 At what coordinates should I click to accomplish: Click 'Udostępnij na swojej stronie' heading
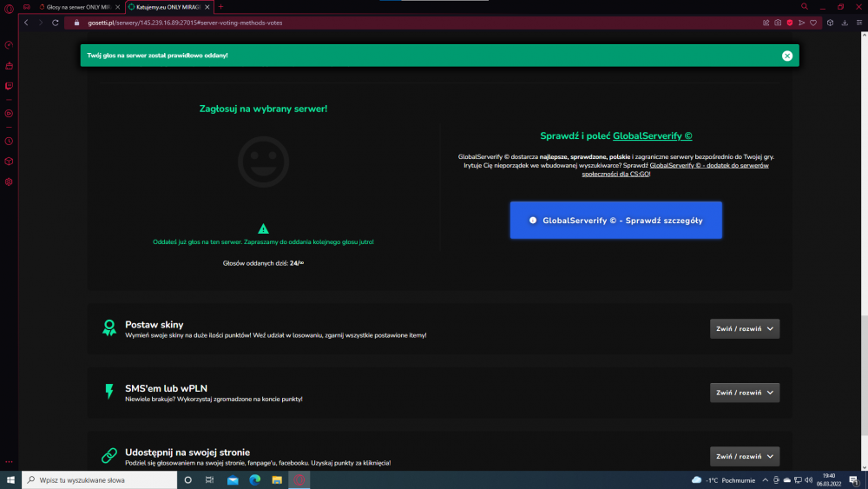[x=187, y=453]
